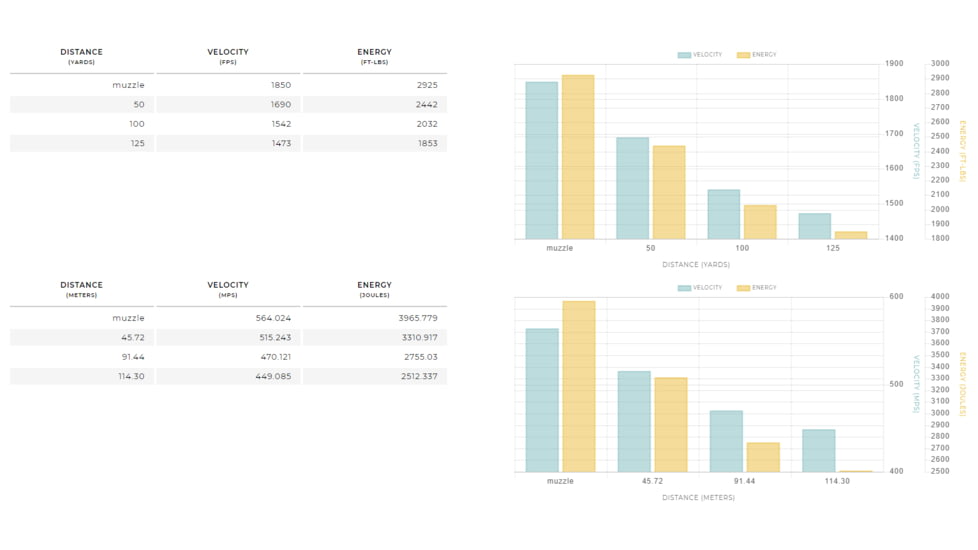Click the Velocity (FPS) column header
Image resolution: width=978 pixels, height=550 pixels.
coord(228,56)
